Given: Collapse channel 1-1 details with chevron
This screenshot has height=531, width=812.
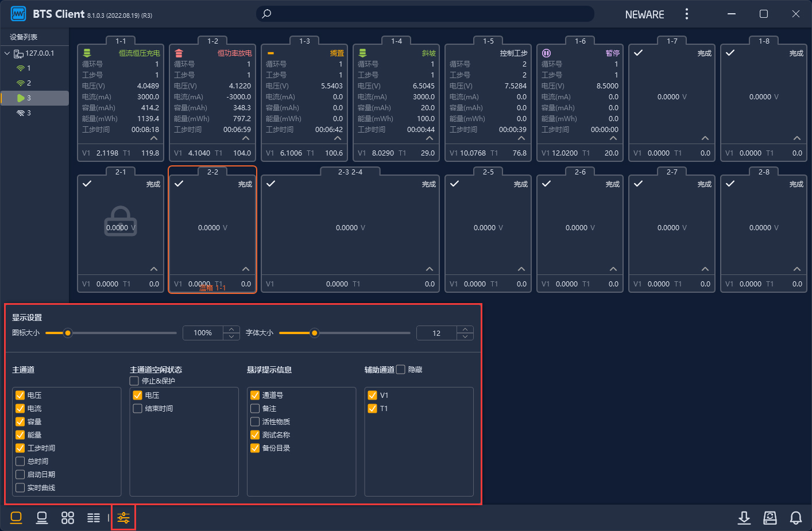Looking at the screenshot, I should [x=154, y=138].
